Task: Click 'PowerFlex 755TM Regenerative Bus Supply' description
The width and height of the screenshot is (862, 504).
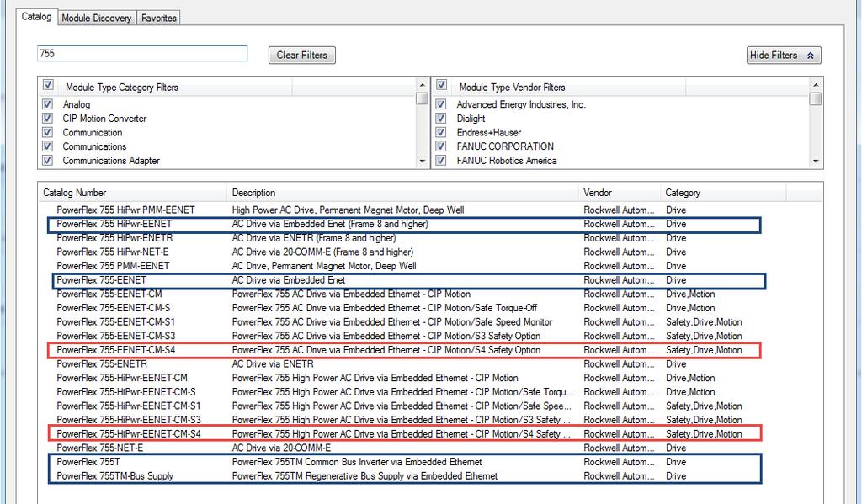Action: pos(364,476)
